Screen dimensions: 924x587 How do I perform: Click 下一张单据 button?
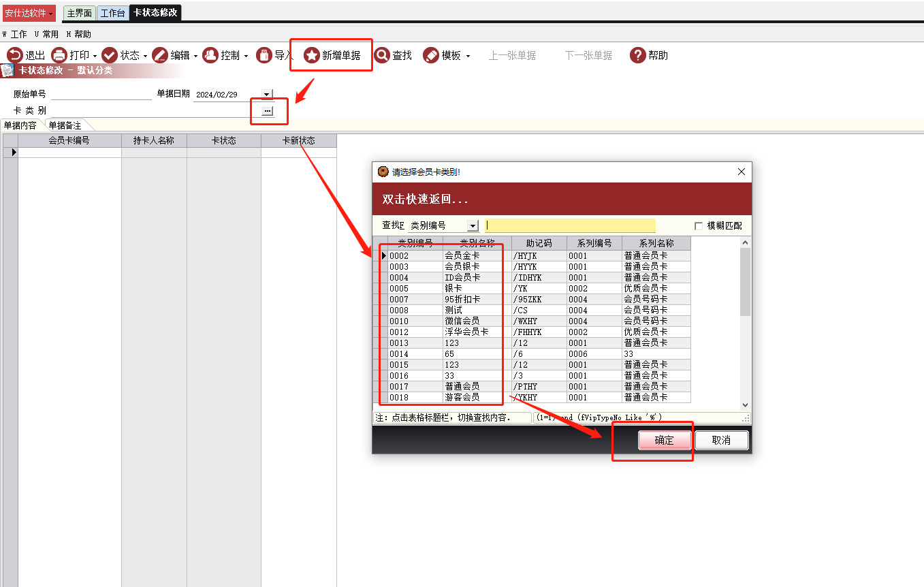pyautogui.click(x=588, y=56)
